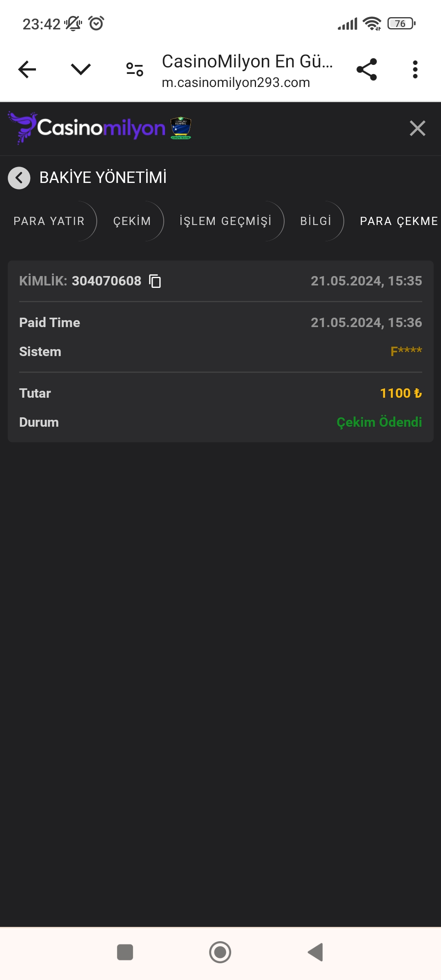The height and width of the screenshot is (980, 441).
Task: Open the browser three-dot menu
Action: [x=415, y=69]
